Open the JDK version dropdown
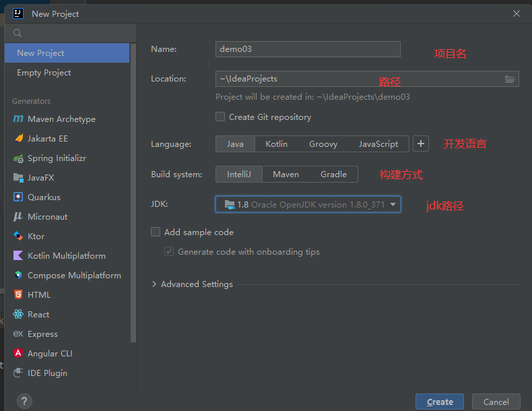Screen dimensions: 532x411 click(308, 204)
